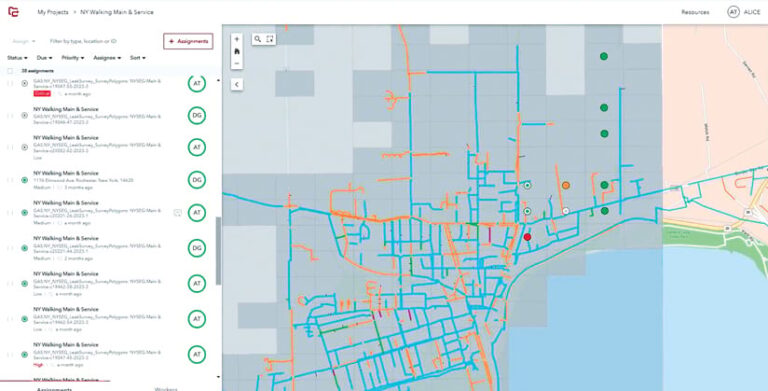
Task: Click the Critical priority badge
Action: pos(42,93)
